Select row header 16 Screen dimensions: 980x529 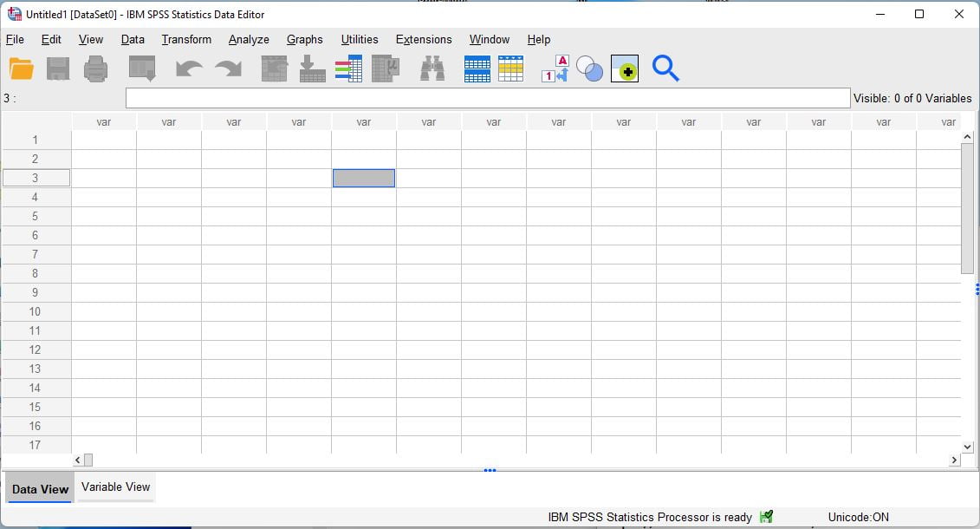35,427
